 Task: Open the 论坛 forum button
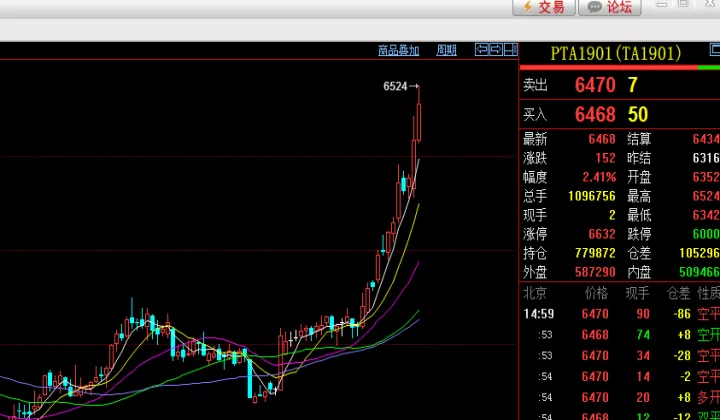click(x=610, y=7)
